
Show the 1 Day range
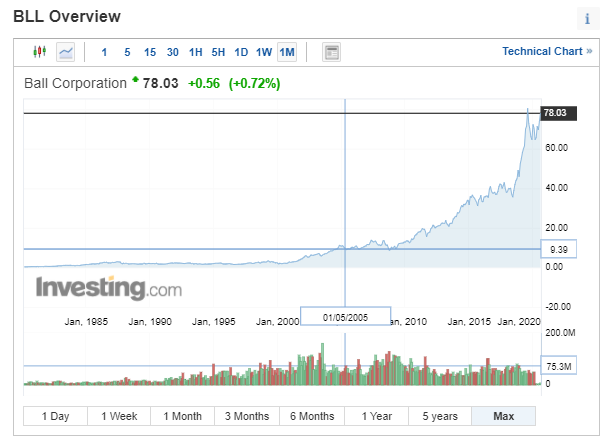55,416
